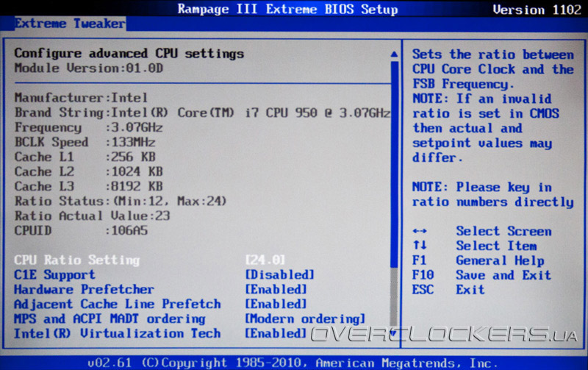Image resolution: width=588 pixels, height=370 pixels.
Task: Click the Frequency :3.07GHz line
Action: (x=88, y=127)
